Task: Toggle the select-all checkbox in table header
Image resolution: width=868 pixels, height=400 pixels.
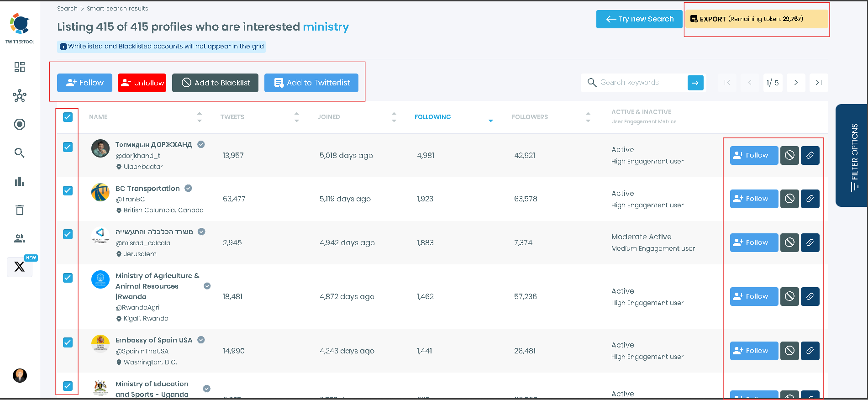Action: pyautogui.click(x=68, y=117)
